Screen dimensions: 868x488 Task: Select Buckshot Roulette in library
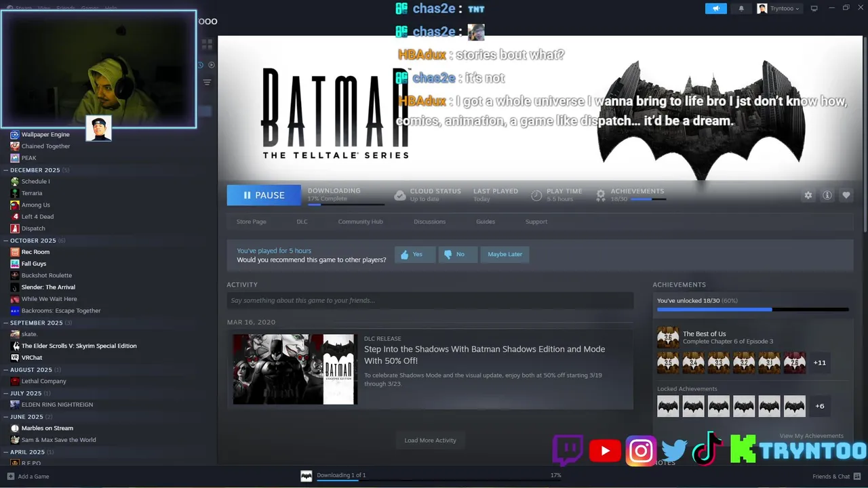pos(46,275)
